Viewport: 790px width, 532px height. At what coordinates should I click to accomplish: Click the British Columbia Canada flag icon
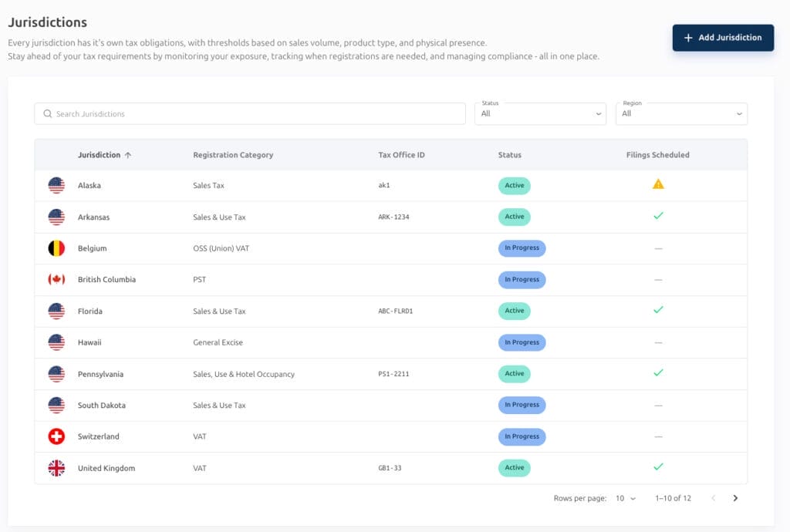pos(56,279)
